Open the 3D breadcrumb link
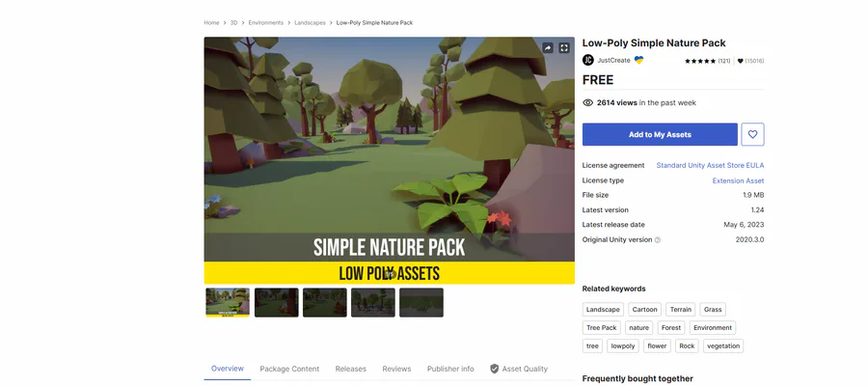 point(233,23)
